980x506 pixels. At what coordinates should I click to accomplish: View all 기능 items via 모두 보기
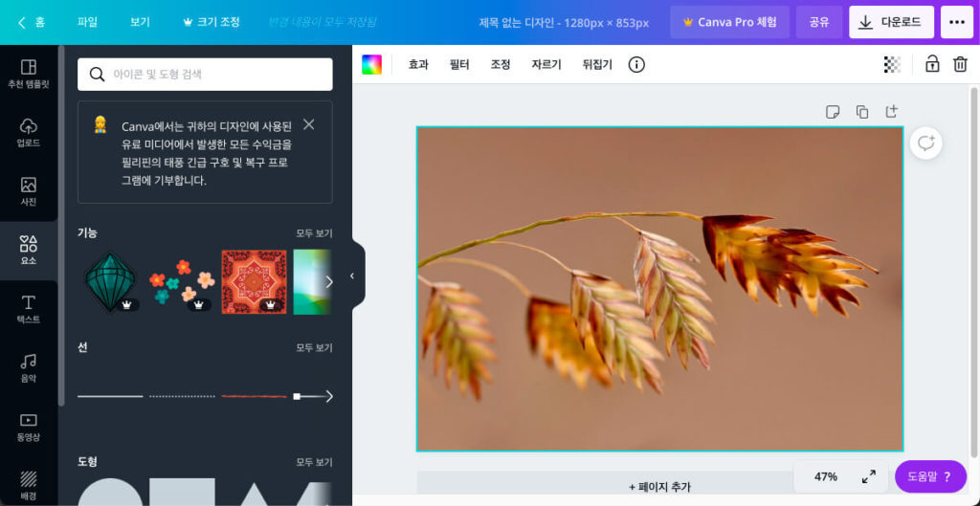[314, 233]
